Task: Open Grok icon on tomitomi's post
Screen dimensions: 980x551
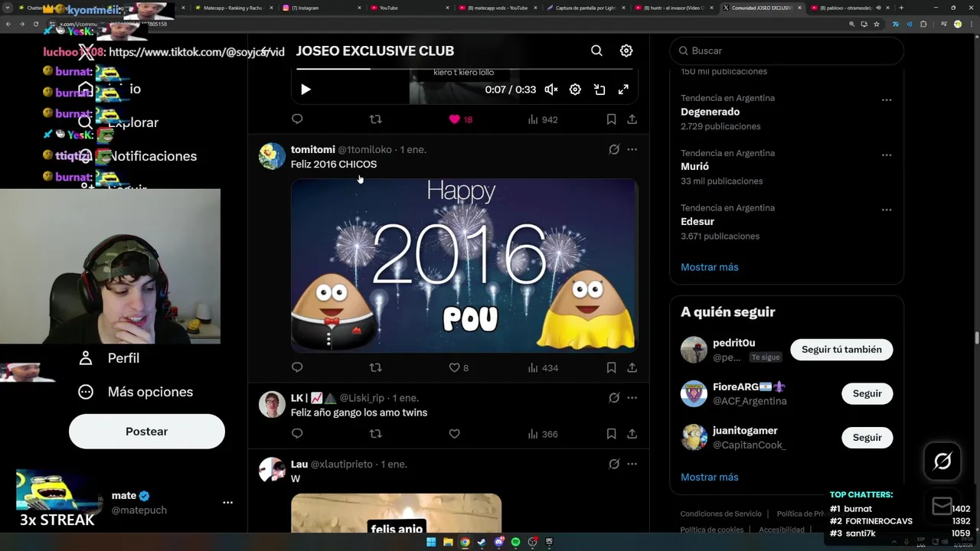Action: (614, 149)
